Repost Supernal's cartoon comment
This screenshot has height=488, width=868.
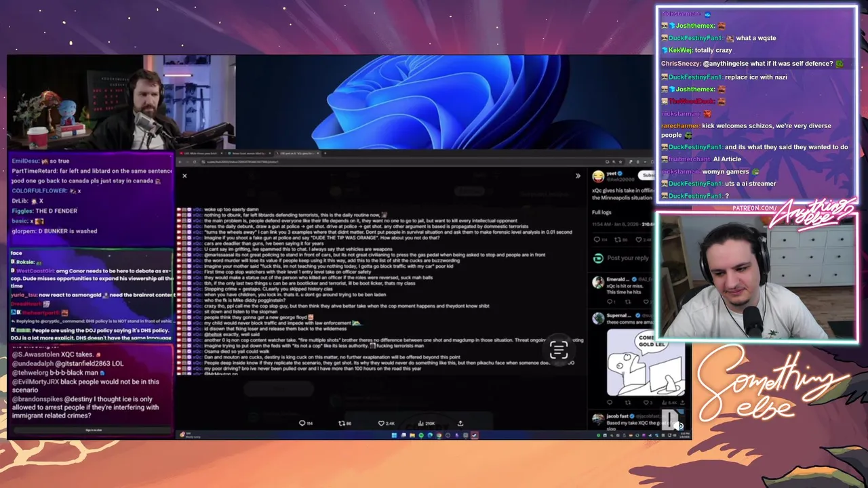(x=628, y=403)
